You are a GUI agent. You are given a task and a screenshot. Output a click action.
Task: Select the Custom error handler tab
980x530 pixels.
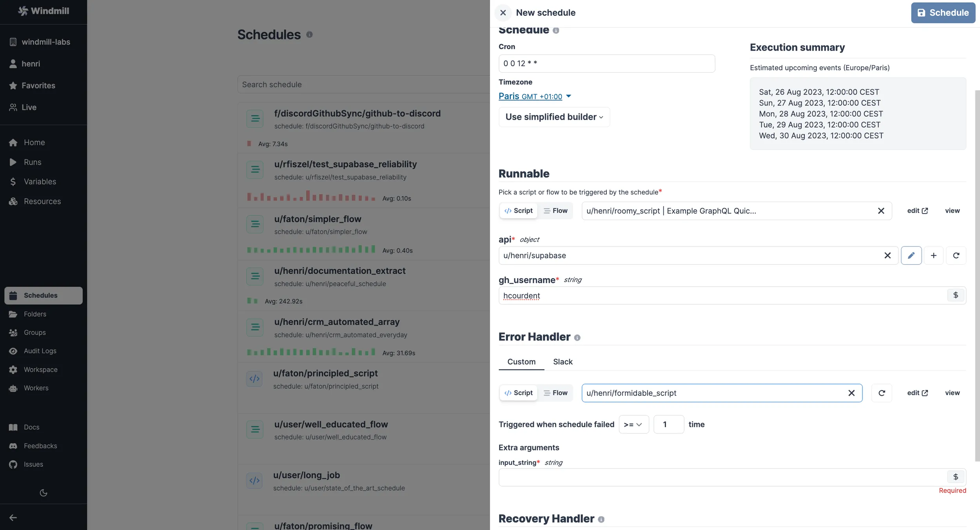(521, 362)
